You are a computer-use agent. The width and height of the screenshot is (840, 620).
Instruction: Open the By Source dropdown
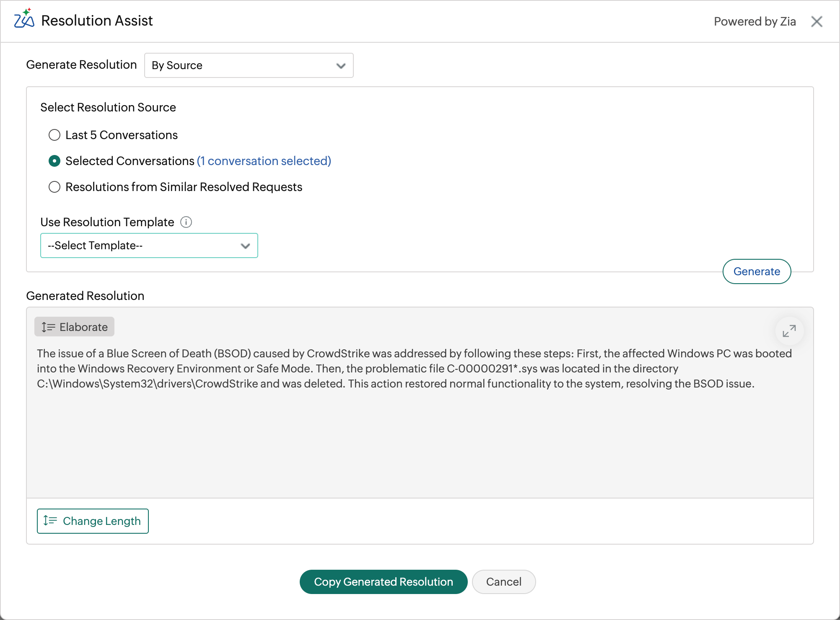pos(249,65)
